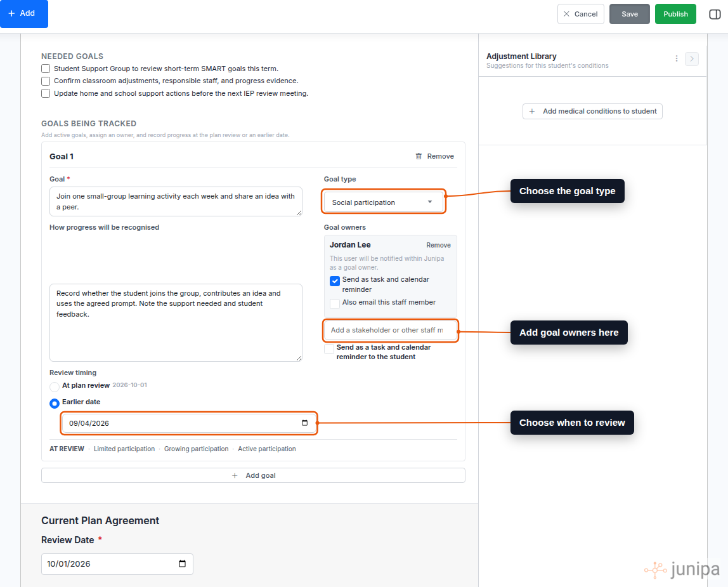Select At plan review radio option
This screenshot has height=587, width=728.
[x=55, y=386]
